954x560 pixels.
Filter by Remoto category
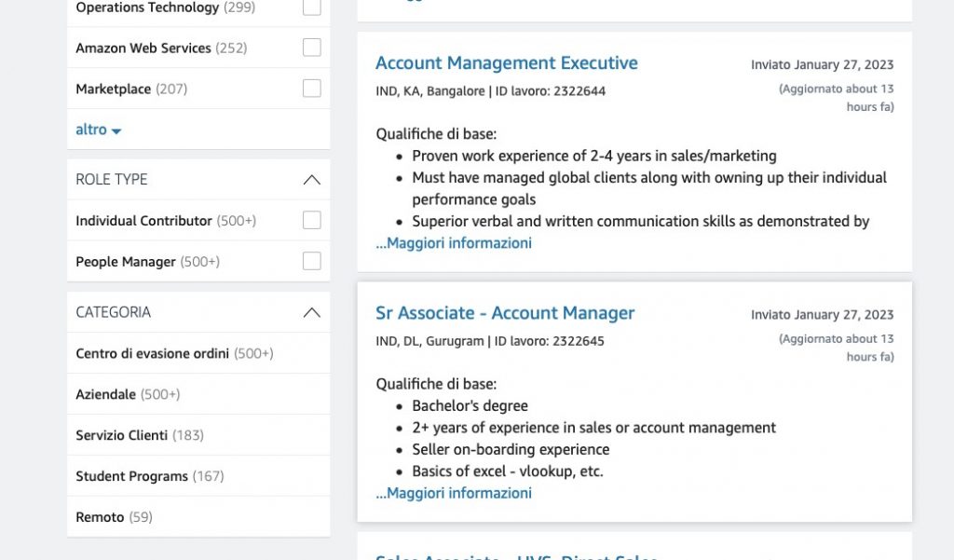coord(100,517)
